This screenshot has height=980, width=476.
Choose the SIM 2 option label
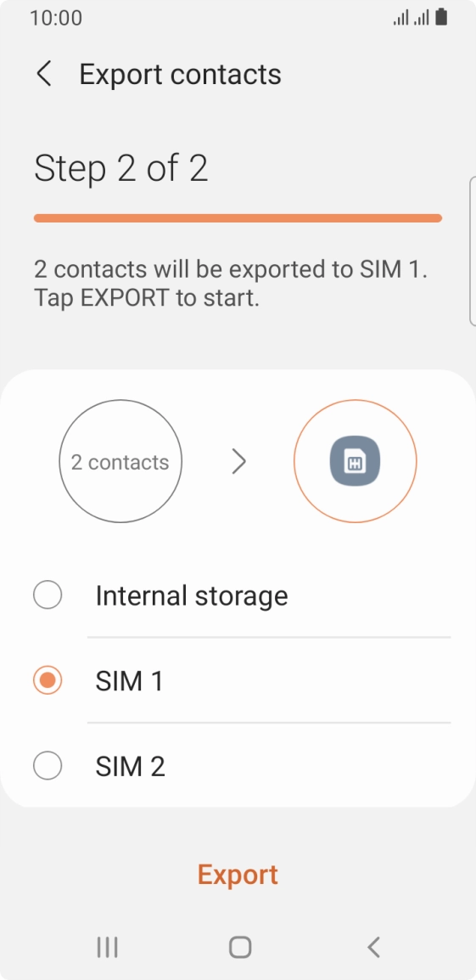130,766
